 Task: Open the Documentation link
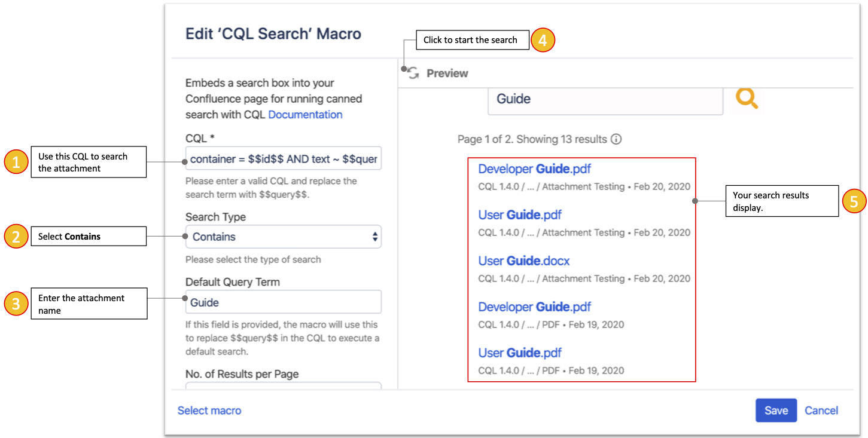click(x=305, y=115)
